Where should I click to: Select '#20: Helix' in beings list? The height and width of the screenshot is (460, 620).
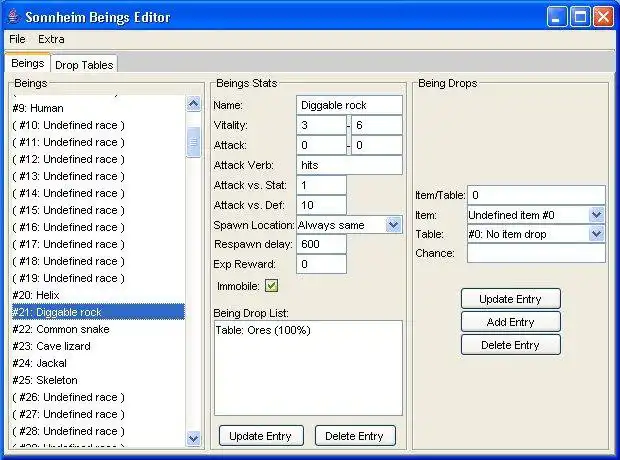coord(98,295)
